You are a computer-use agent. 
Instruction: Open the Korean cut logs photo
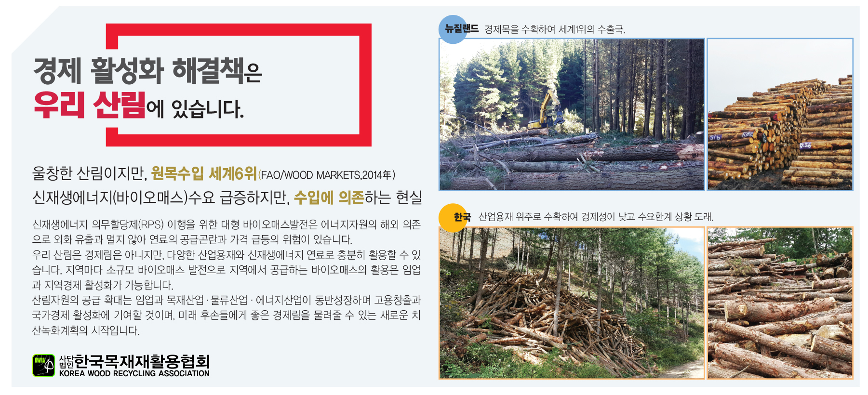pos(780,303)
